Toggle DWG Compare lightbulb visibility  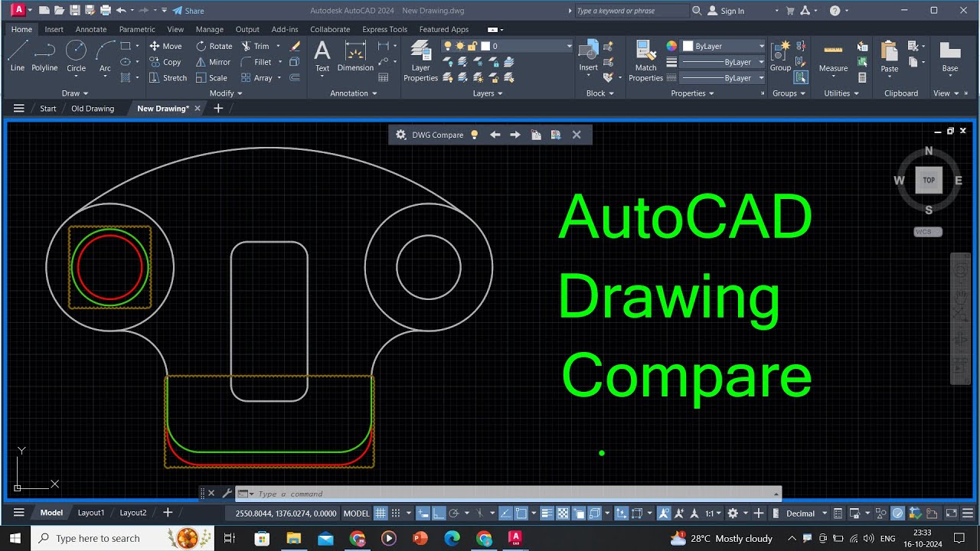point(475,135)
